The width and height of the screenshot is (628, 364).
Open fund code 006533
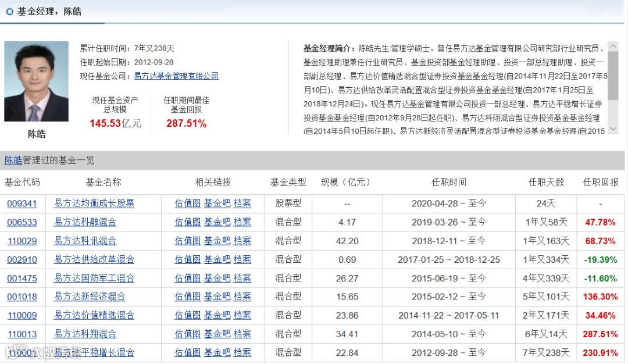(x=22, y=222)
